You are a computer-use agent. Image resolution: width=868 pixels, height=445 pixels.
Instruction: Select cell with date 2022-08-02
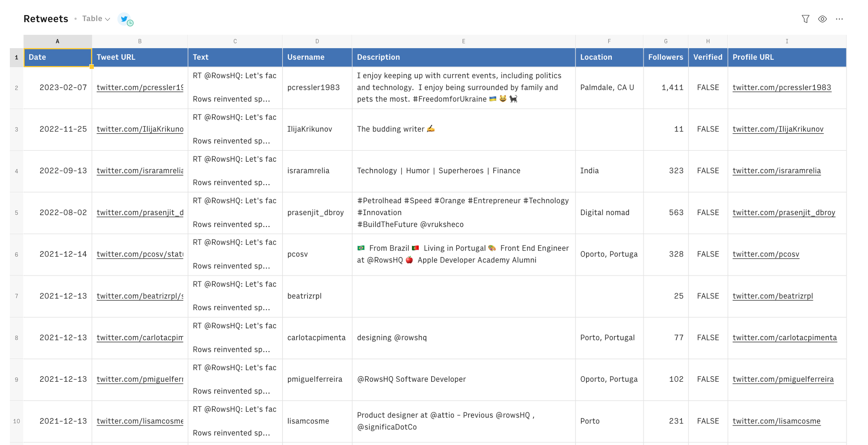(x=63, y=213)
